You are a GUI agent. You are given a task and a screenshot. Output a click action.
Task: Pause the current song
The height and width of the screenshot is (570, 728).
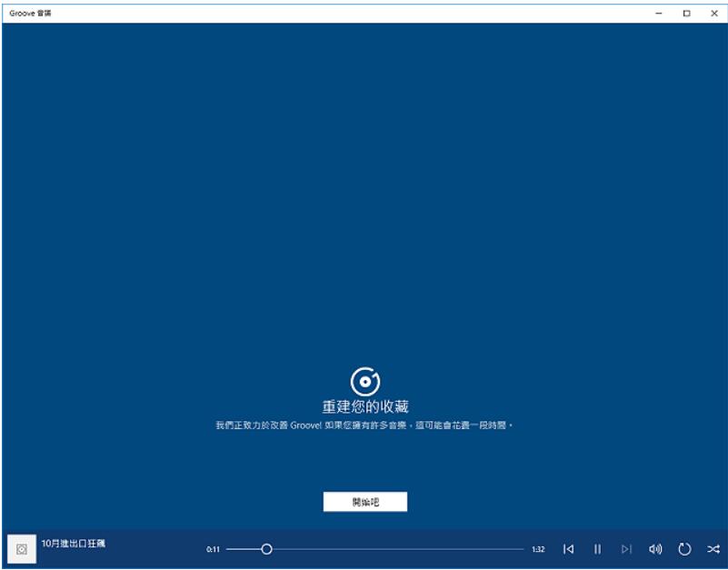point(597,549)
